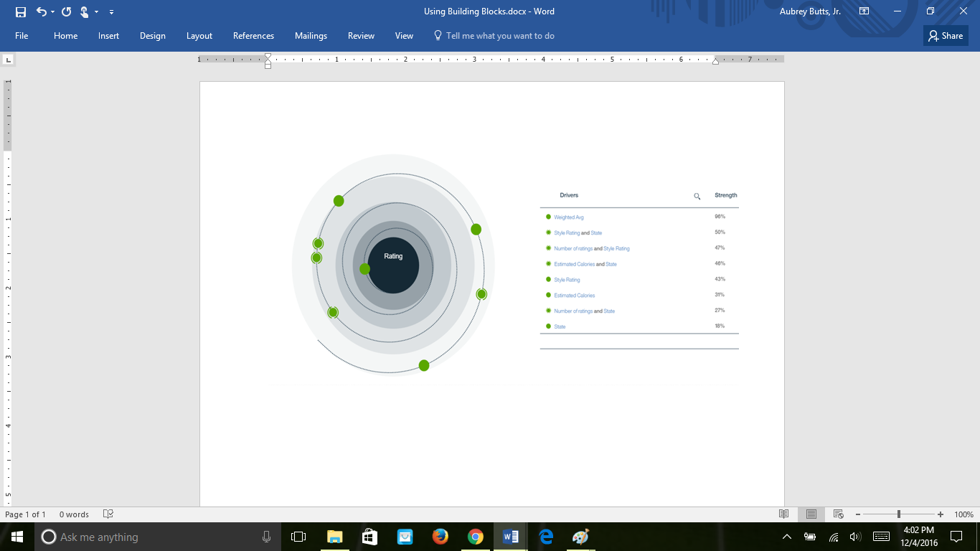Open File Explorer from taskbar

tap(334, 537)
